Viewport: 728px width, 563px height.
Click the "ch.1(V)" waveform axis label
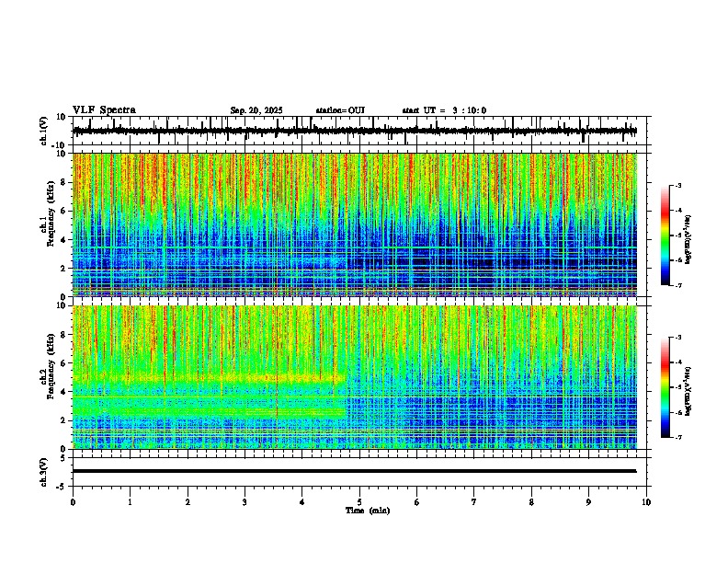(x=44, y=131)
